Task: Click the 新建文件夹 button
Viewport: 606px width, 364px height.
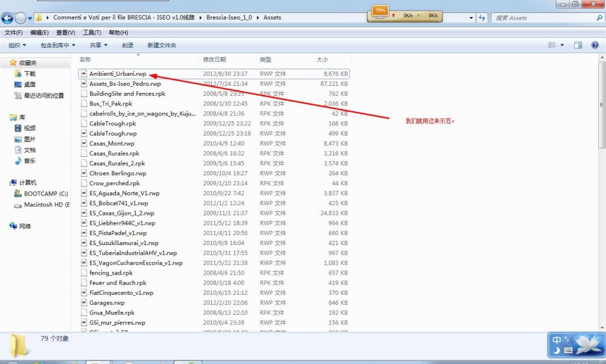Action: pyautogui.click(x=162, y=46)
